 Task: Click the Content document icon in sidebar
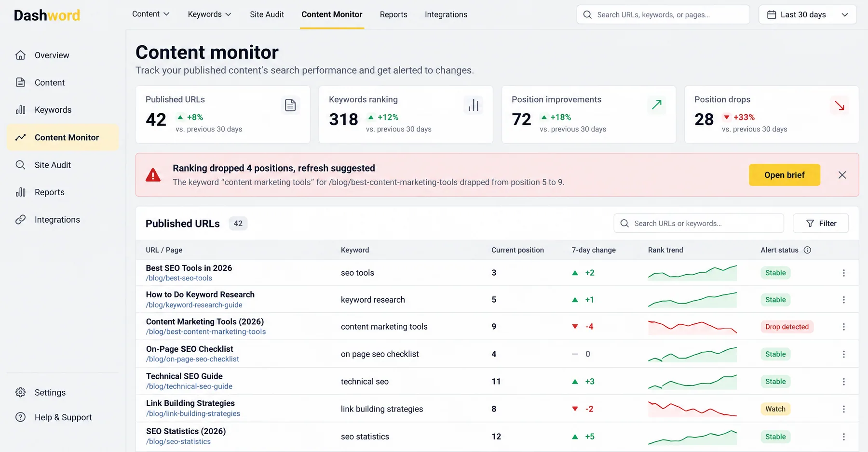click(x=20, y=82)
